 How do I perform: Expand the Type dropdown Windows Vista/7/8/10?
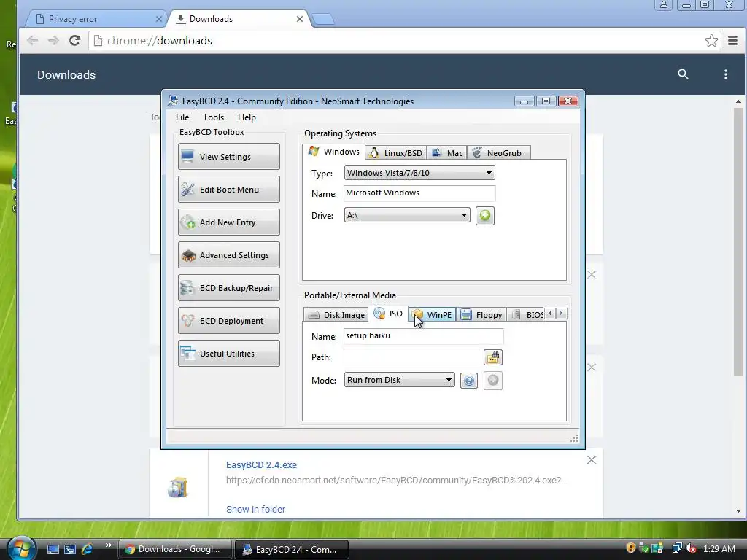419,173
